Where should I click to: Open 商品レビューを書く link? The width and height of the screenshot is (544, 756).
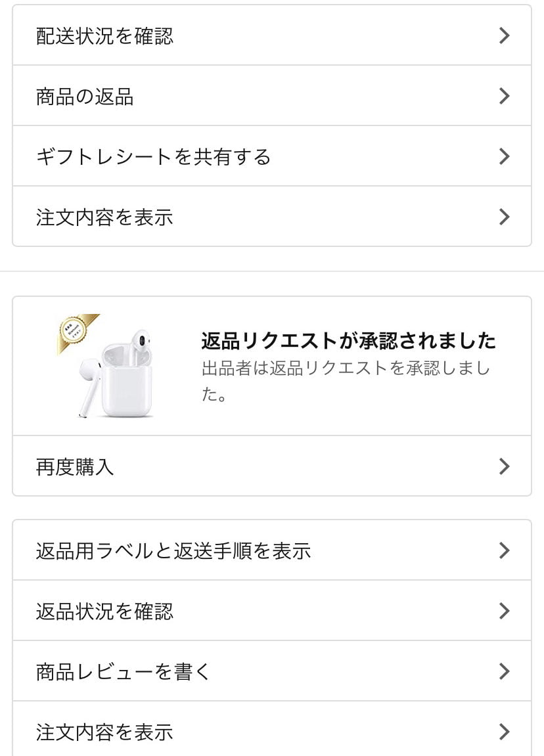pos(123,671)
